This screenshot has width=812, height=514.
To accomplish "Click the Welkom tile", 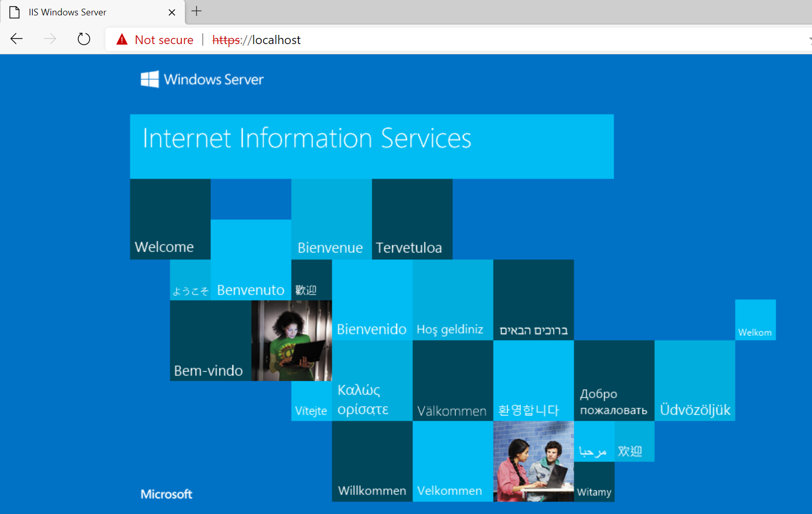I will click(755, 320).
